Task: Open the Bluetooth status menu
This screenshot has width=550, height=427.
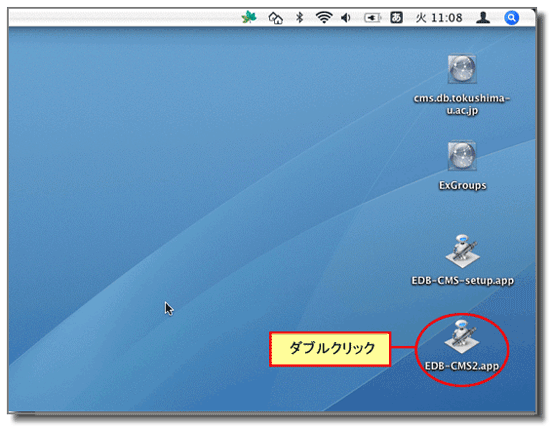Action: click(300, 17)
